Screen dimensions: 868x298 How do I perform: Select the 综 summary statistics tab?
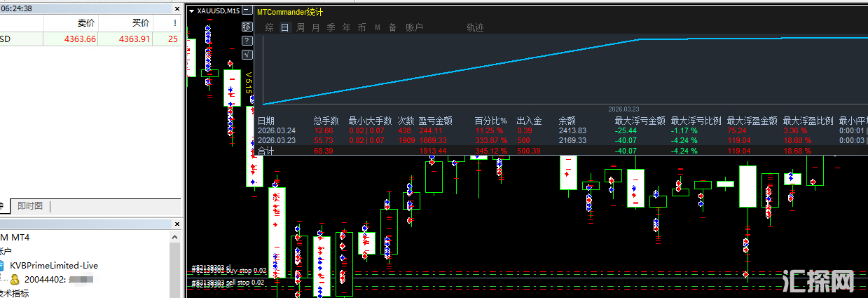tap(269, 27)
